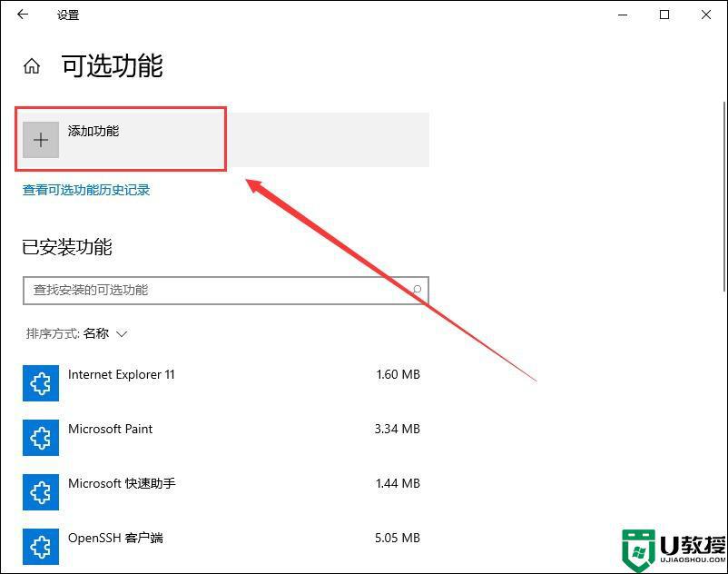The width and height of the screenshot is (728, 574).
Task: Select the Microsoft 快速助手 entry name
Action: click(x=122, y=483)
